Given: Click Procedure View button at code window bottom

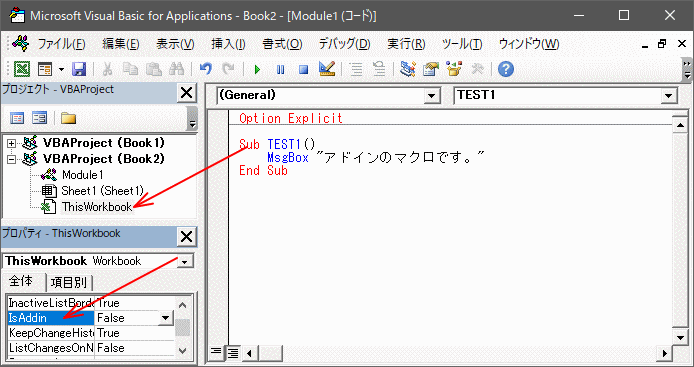Looking at the screenshot, I should [216, 352].
